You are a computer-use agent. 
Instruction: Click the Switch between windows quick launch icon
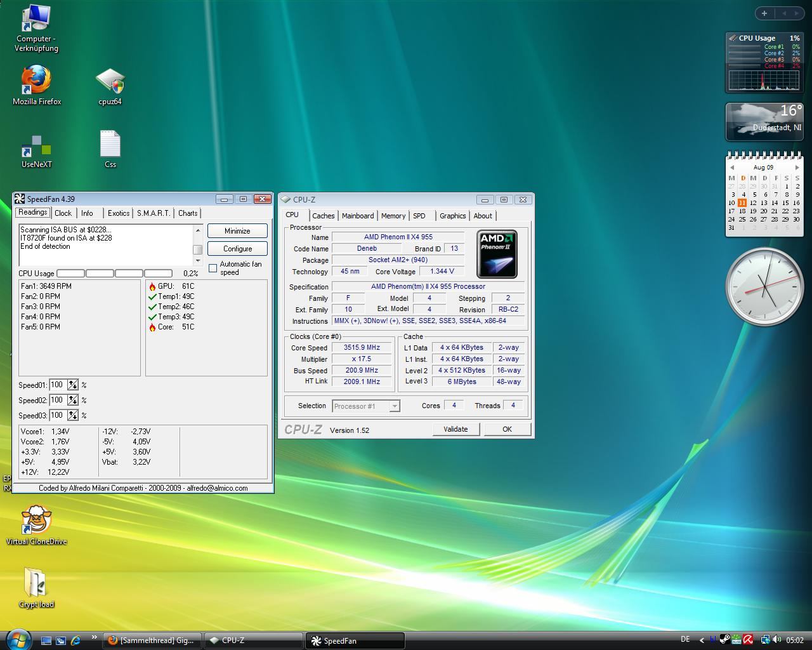61,640
